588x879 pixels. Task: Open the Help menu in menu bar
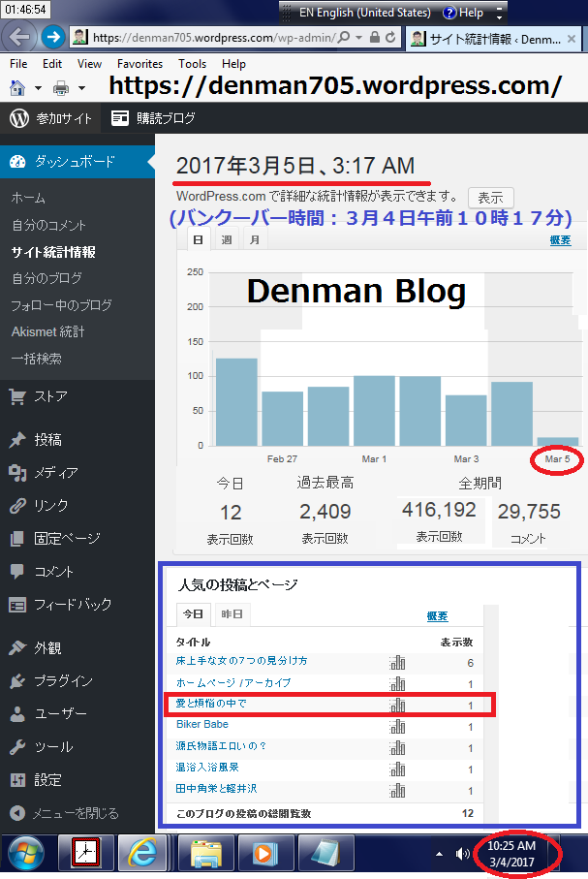[233, 64]
